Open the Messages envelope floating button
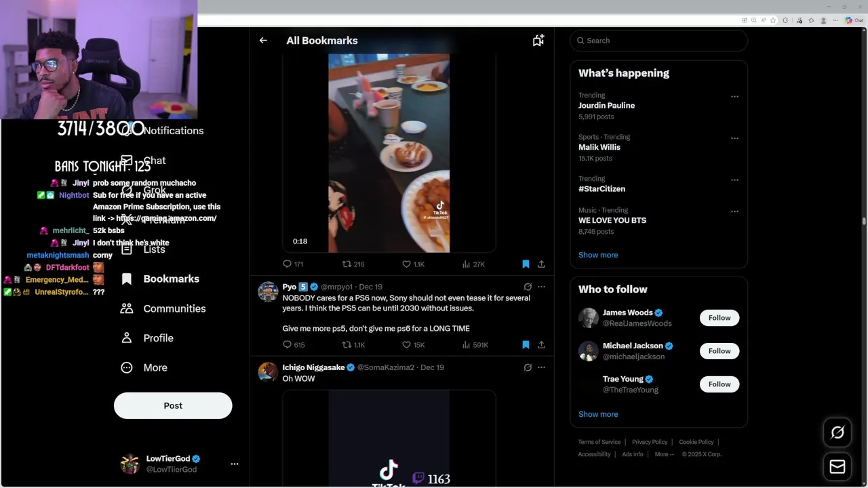Screen dimensions: 868x488 pos(837,467)
